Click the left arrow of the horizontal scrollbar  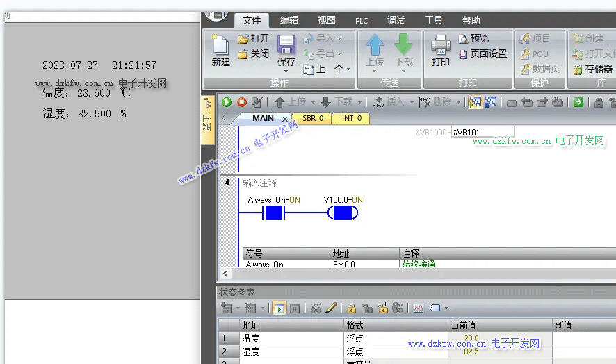pyautogui.click(x=225, y=274)
